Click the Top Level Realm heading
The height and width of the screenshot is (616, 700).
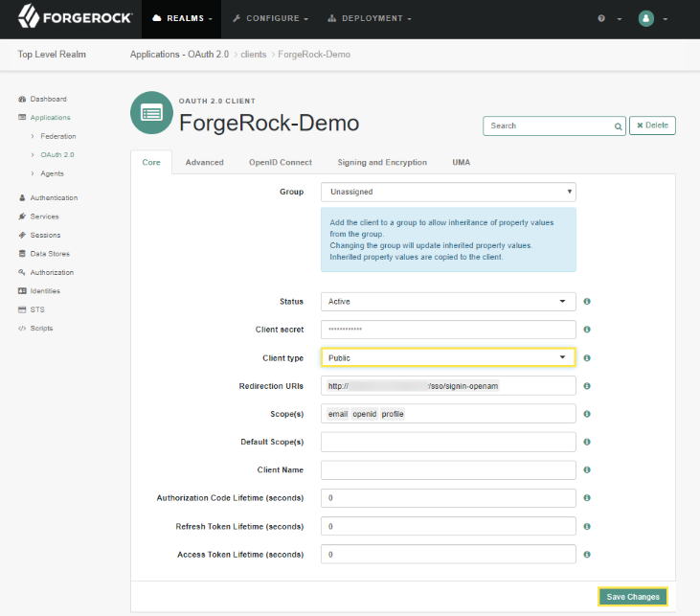point(52,55)
